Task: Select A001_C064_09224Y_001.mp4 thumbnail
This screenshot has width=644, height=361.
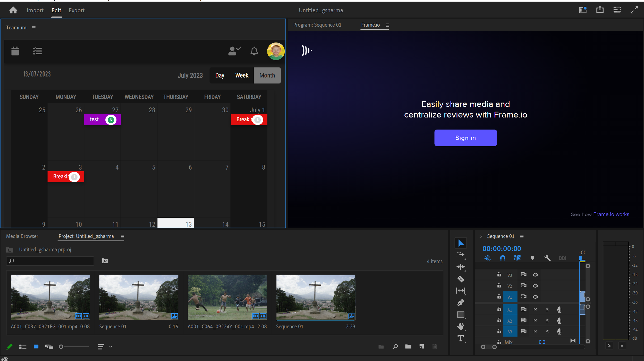Action: [227, 297]
